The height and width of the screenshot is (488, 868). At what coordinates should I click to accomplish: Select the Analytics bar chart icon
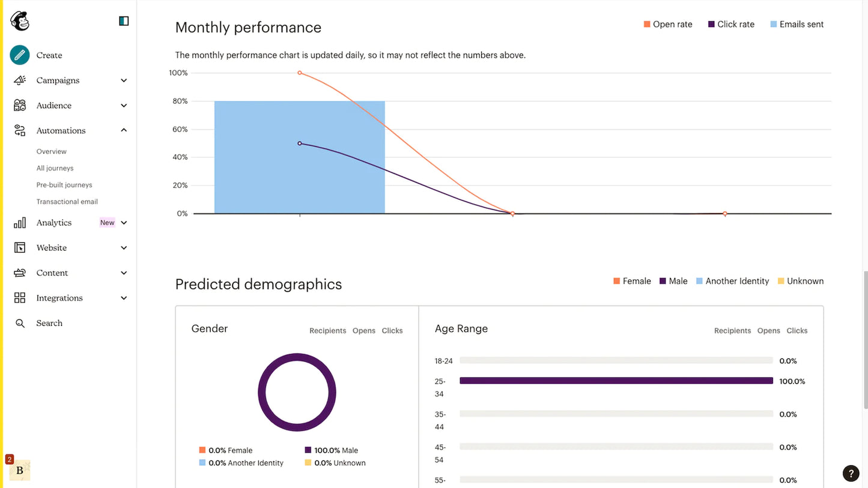coord(20,223)
